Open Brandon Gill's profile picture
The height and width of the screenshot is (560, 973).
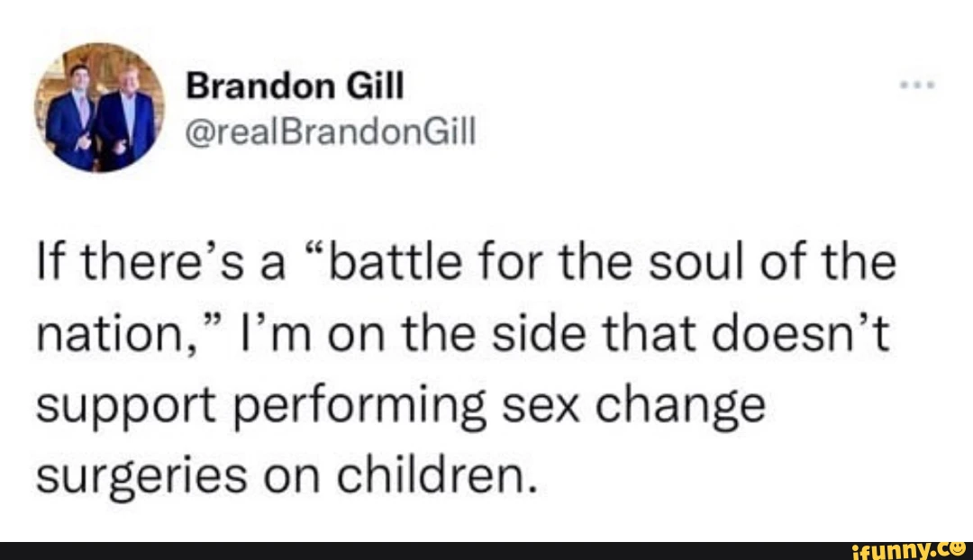click(x=99, y=107)
